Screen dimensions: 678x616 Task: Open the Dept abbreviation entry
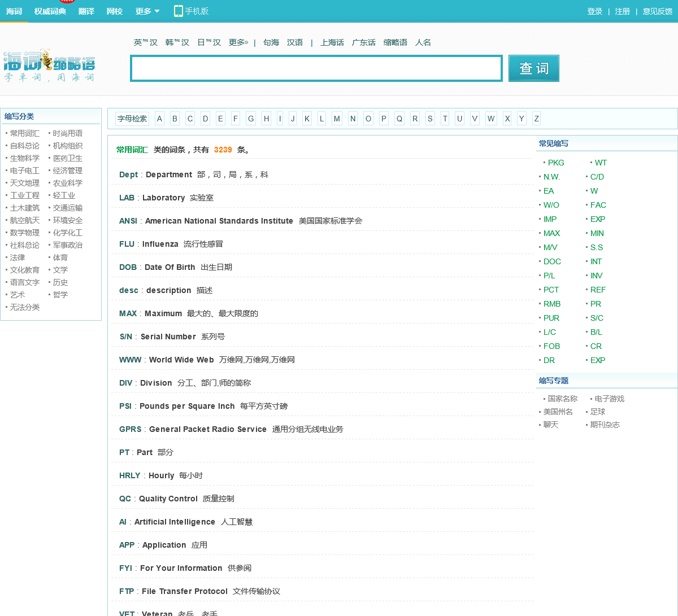tap(128, 174)
